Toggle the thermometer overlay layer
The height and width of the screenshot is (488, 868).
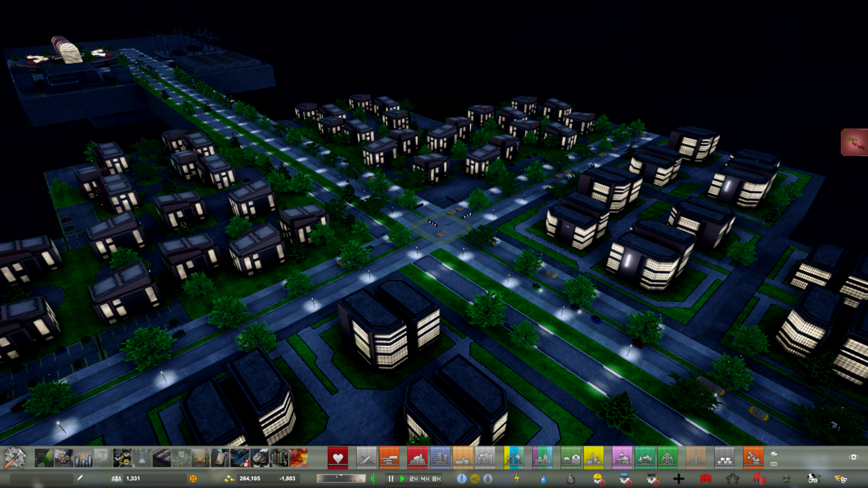click(x=461, y=478)
